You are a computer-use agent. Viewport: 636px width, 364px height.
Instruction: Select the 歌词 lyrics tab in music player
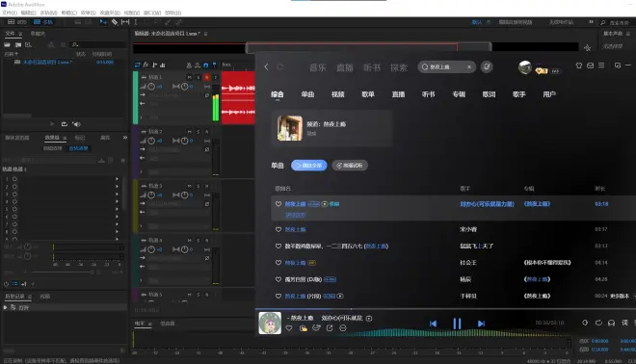tap(489, 94)
